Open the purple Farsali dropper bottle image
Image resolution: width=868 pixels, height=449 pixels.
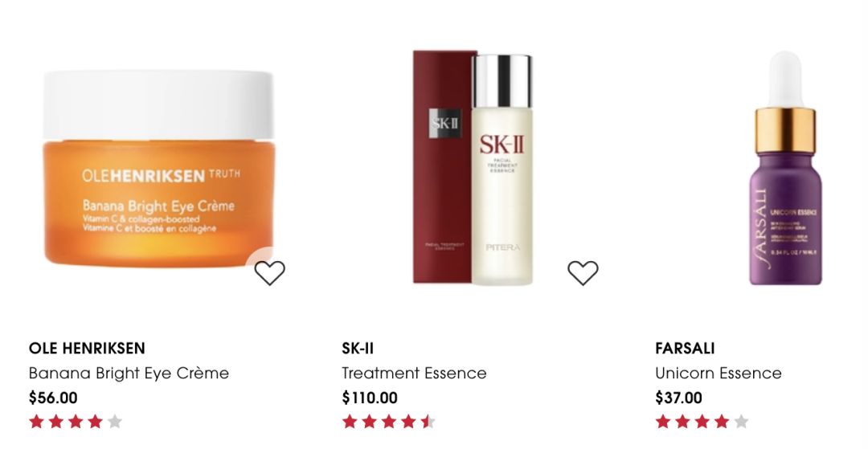[x=785, y=168]
